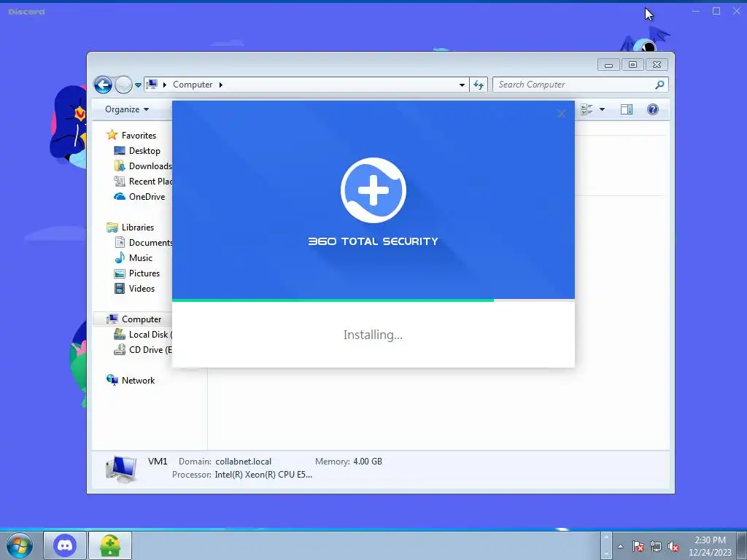Viewport: 747px width, 560px height.
Task: Click the Processor Intel Xeon text
Action: pyautogui.click(x=263, y=475)
